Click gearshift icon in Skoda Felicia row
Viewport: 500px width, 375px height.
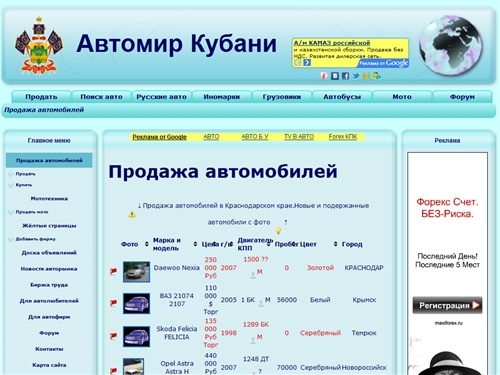pos(253,340)
